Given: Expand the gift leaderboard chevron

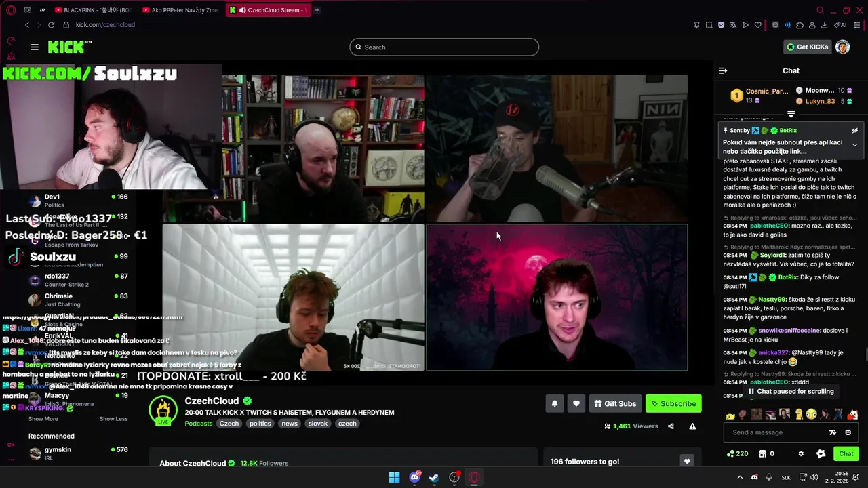Looking at the screenshot, I should click(x=791, y=114).
